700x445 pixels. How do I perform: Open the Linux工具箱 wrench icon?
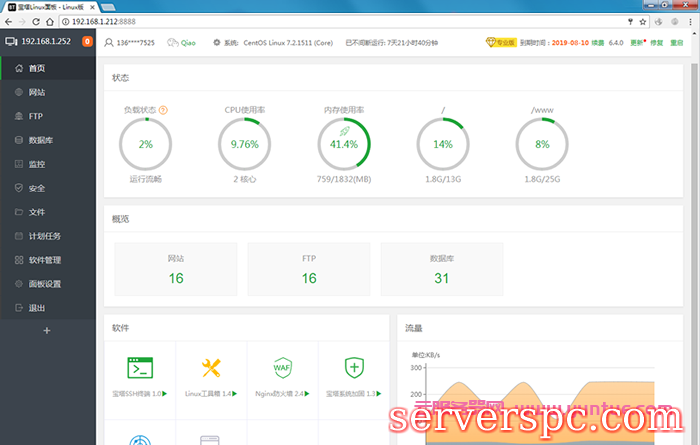pyautogui.click(x=211, y=367)
